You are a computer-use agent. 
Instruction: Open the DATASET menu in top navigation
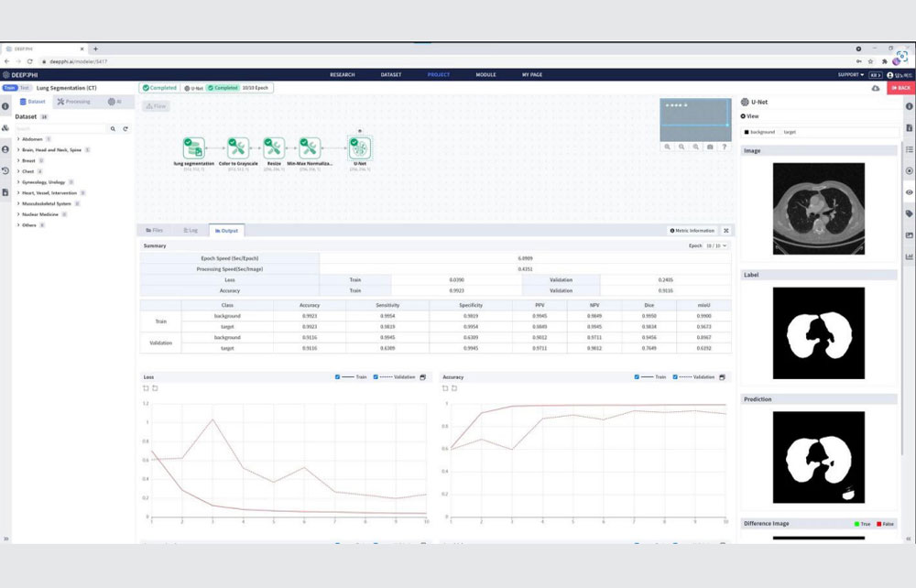pos(391,75)
